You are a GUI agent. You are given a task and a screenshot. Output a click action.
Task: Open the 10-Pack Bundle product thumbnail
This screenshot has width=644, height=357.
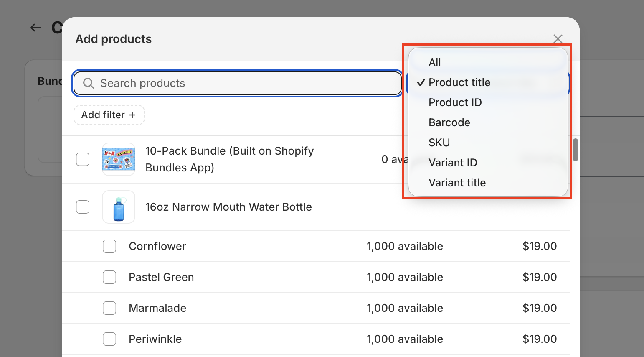(x=119, y=159)
